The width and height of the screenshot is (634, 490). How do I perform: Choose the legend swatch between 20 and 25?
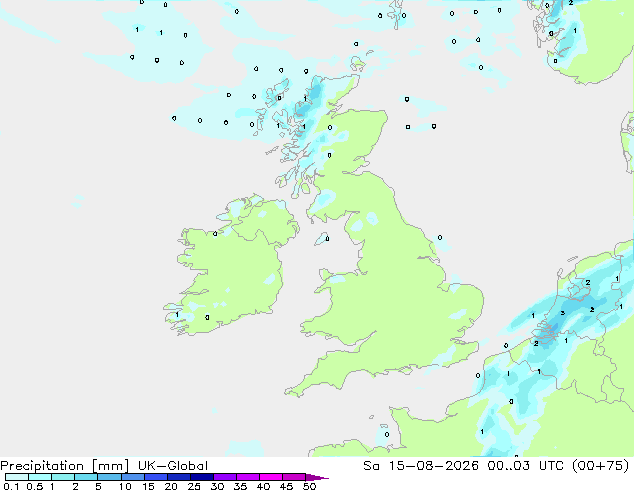[x=179, y=477]
